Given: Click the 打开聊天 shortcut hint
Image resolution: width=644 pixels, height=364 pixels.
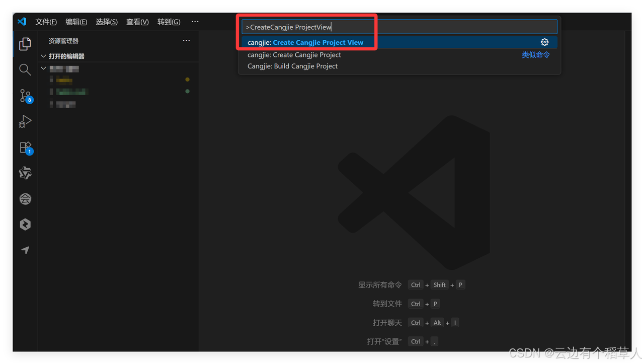Looking at the screenshot, I should tap(387, 323).
